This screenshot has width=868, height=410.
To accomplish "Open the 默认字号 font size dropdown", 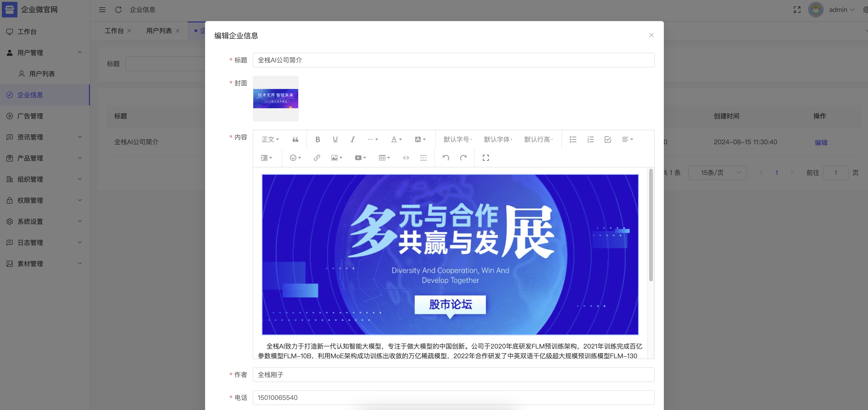I will (457, 139).
